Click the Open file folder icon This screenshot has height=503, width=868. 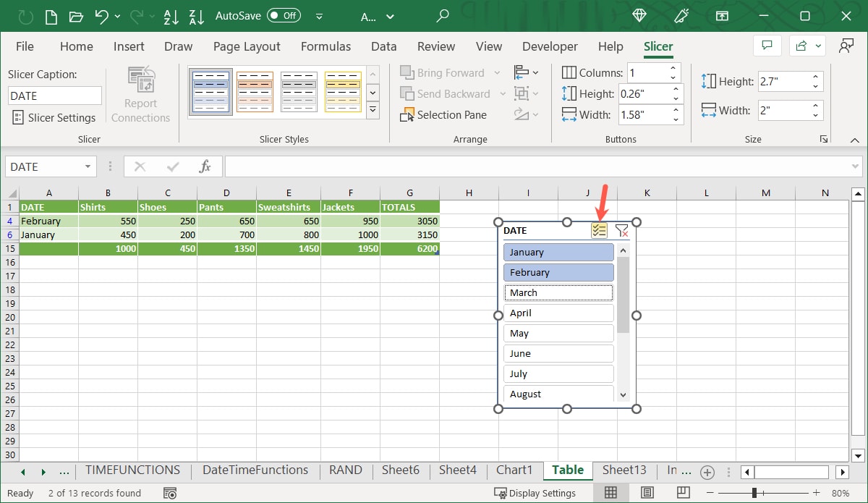pos(75,16)
